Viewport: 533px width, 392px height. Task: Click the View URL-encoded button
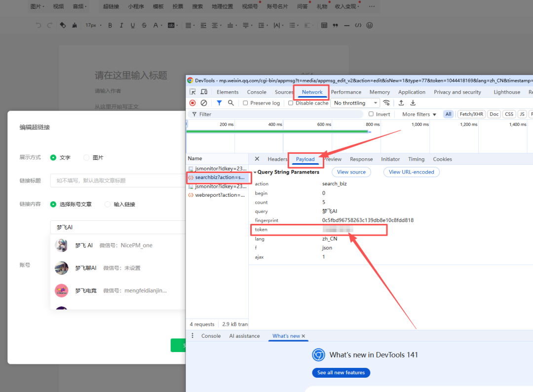click(x=411, y=172)
